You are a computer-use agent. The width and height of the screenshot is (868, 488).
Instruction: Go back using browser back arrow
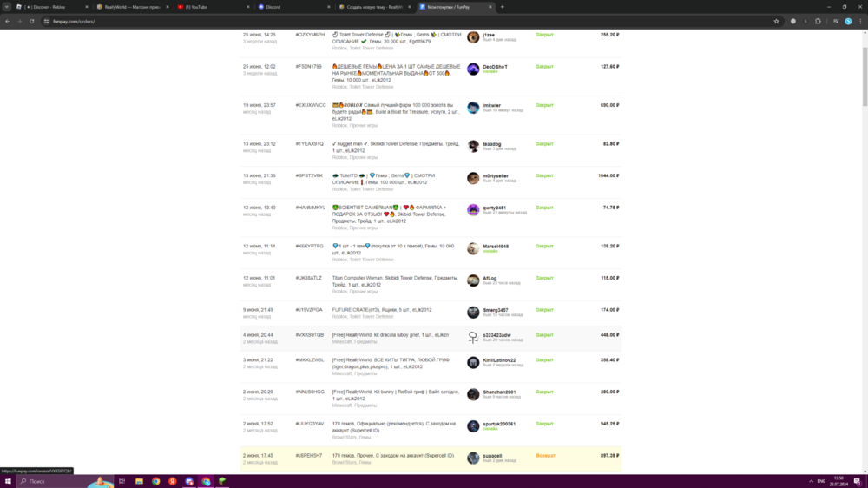pos(7,22)
